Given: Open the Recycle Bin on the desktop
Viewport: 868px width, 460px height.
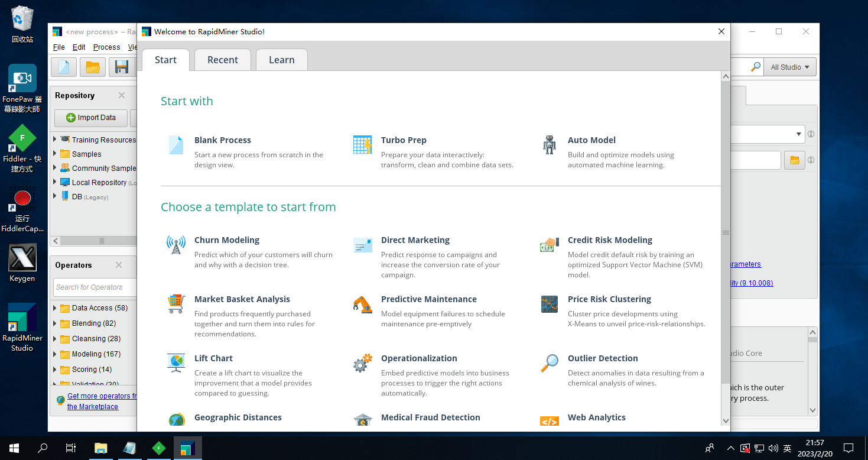Looking at the screenshot, I should click(22, 24).
